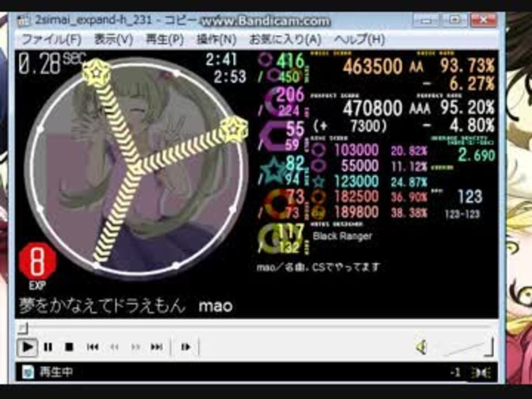Click the 2:41 elapsed time

point(221,60)
